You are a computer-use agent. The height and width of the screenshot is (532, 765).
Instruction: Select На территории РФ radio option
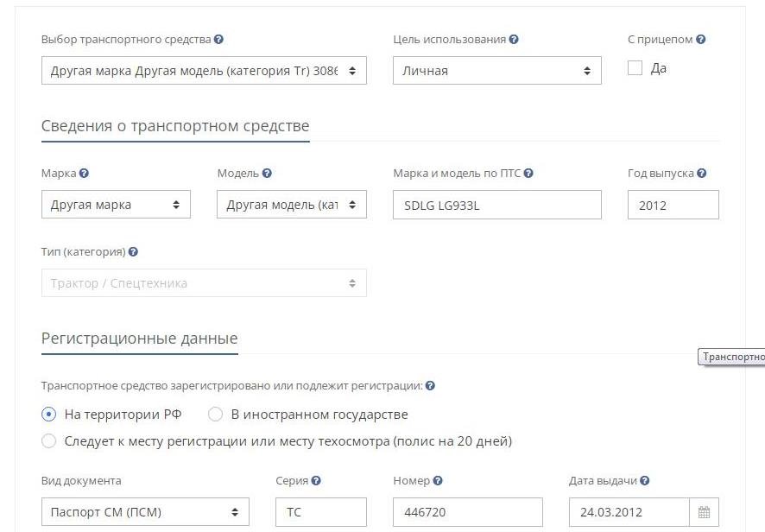(49, 415)
